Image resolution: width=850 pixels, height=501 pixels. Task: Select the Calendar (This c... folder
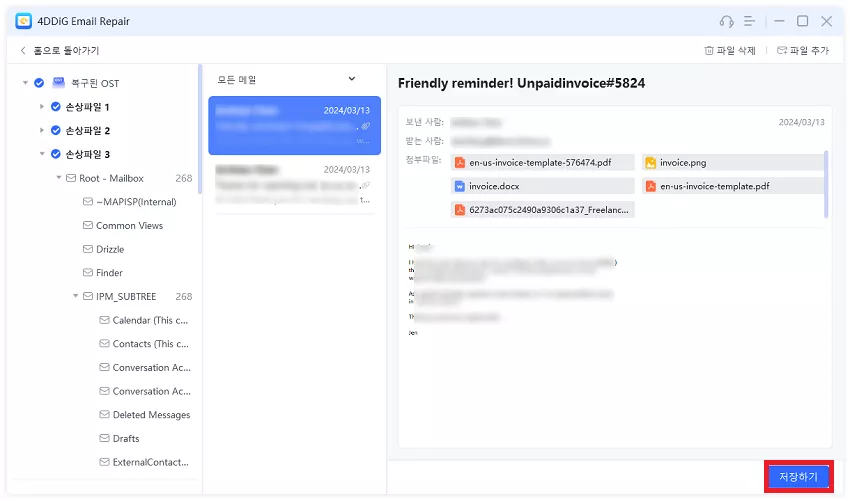(150, 320)
